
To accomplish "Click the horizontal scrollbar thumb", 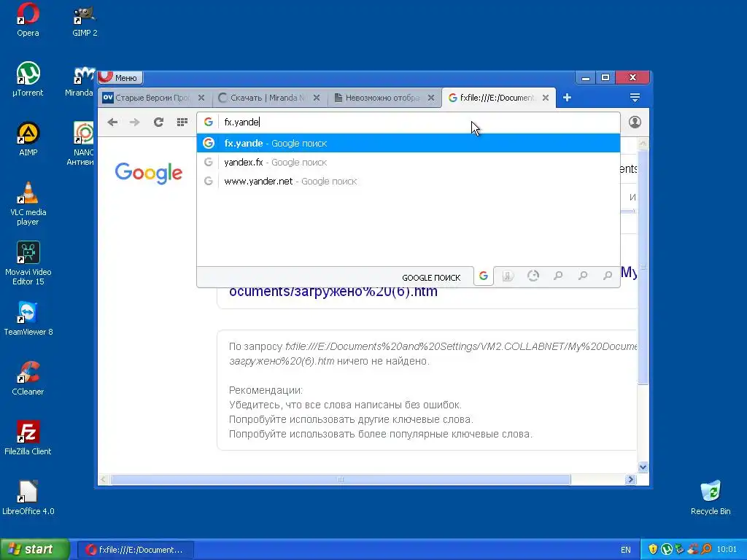I will pos(341,480).
